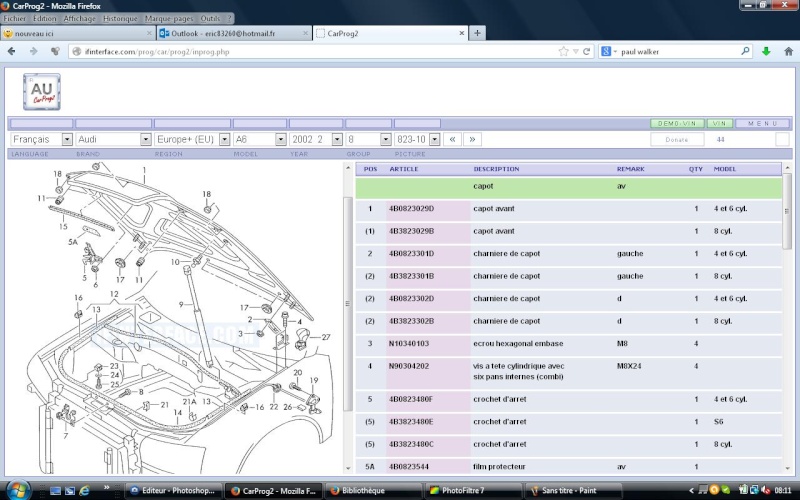The width and height of the screenshot is (800, 500).
Task: Go to next picture with » button
Action: [472, 139]
